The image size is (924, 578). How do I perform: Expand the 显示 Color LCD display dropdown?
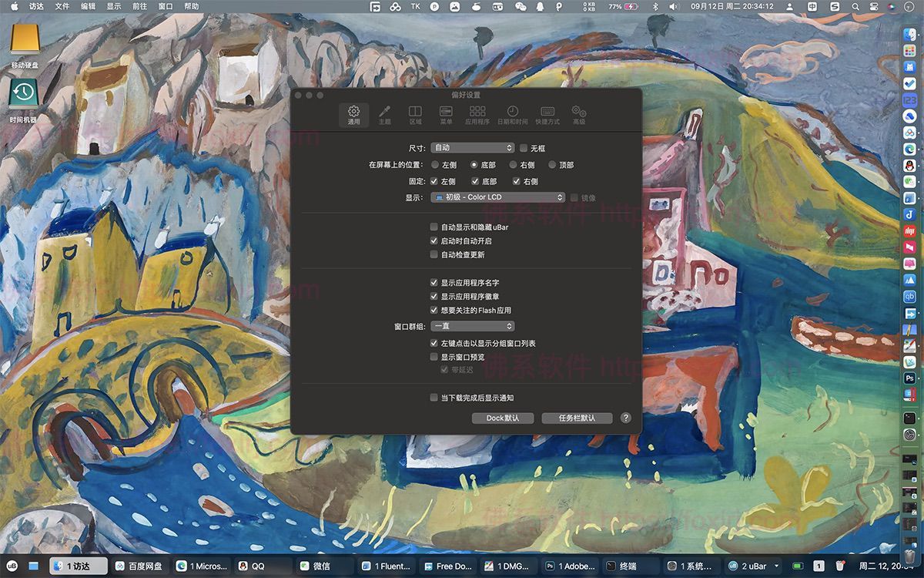497,197
